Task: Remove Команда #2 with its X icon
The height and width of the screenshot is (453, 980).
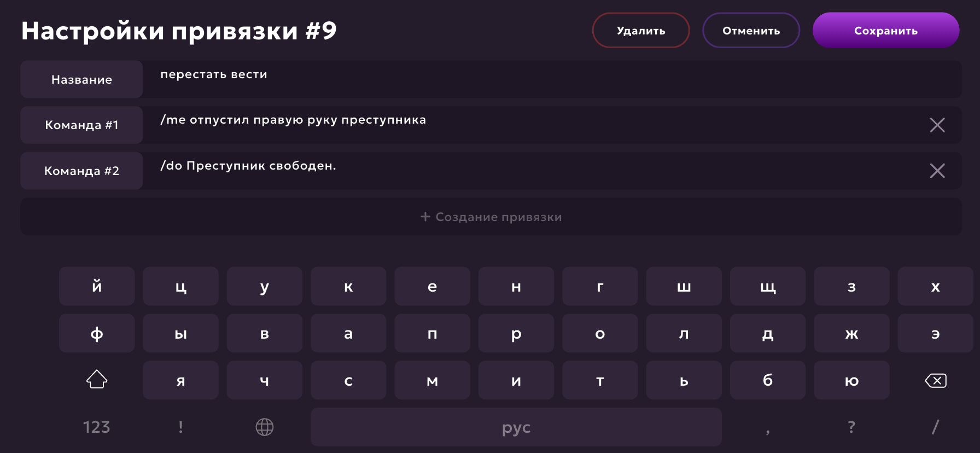Action: pyautogui.click(x=937, y=171)
